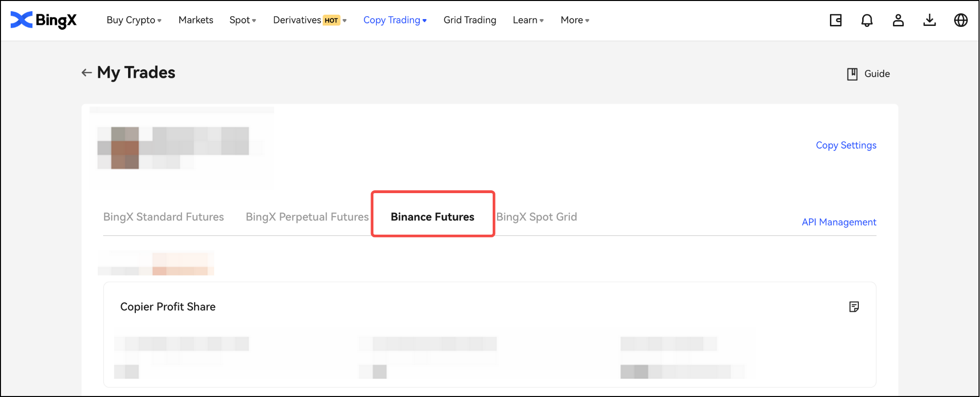Viewport: 980px width, 397px height.
Task: Open the language globe icon
Action: coord(961,20)
